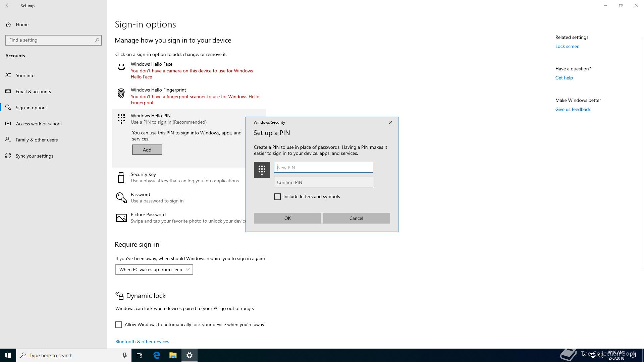Launch Microsoft Edge from the taskbar

click(157, 355)
